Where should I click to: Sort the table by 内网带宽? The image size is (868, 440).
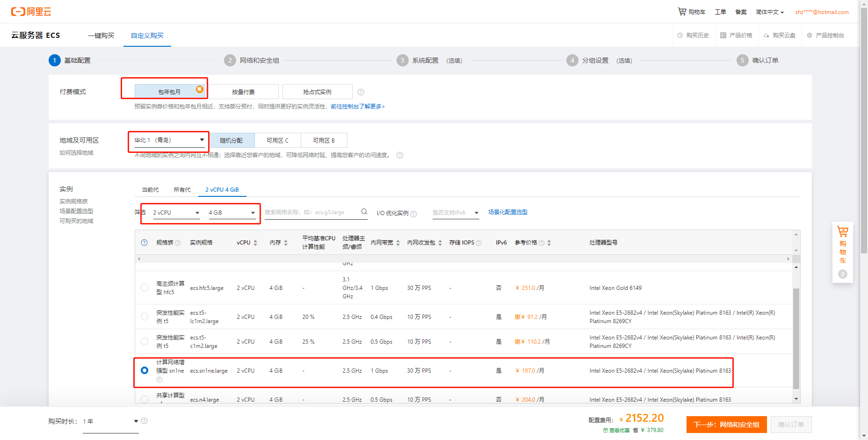tap(398, 243)
